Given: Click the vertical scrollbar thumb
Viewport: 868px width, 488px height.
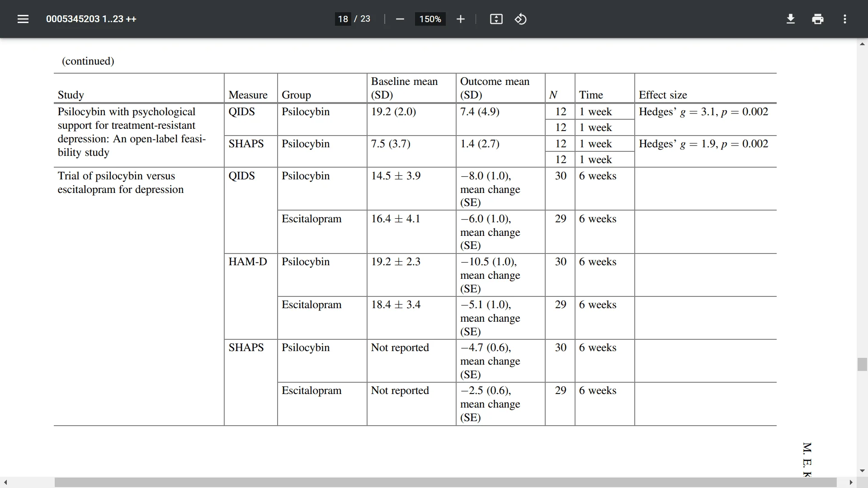Looking at the screenshot, I should click(862, 364).
